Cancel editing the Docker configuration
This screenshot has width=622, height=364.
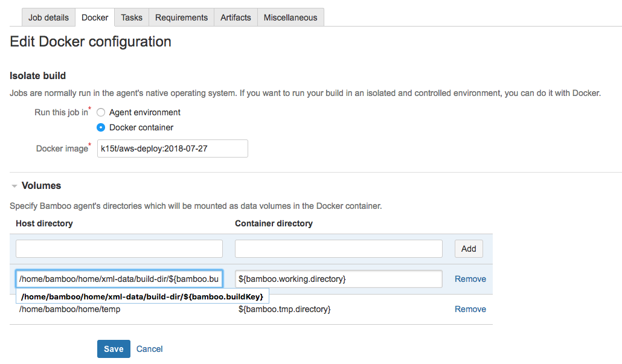149,349
